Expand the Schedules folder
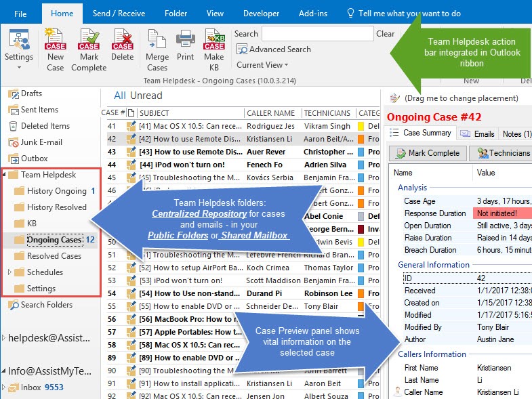 click(x=9, y=272)
